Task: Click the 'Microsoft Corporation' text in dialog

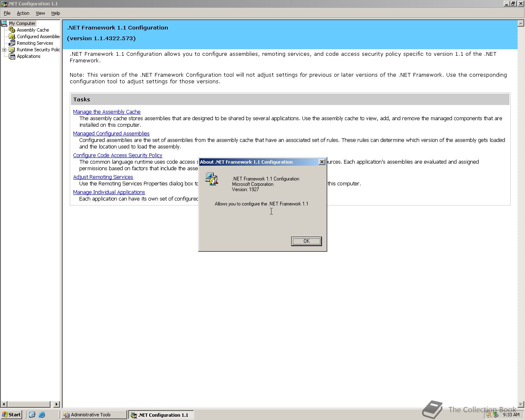Action: [253, 184]
